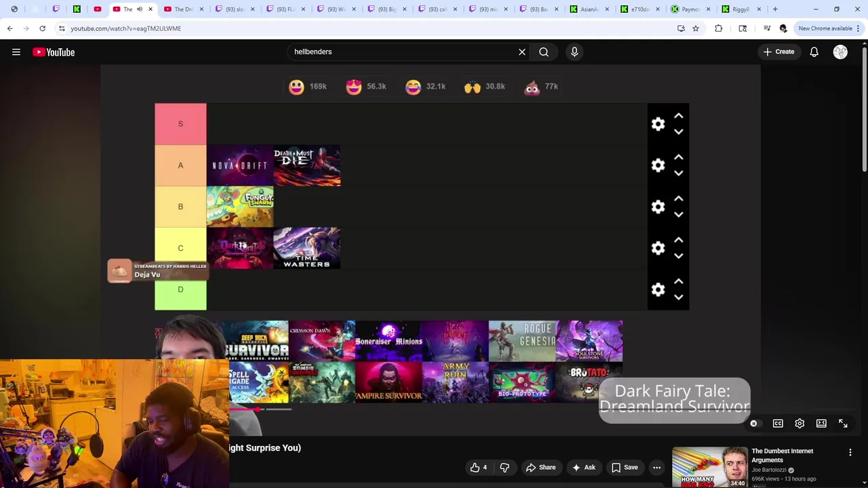
Task: Open Chrome extensions puzzle icon
Action: [719, 28]
